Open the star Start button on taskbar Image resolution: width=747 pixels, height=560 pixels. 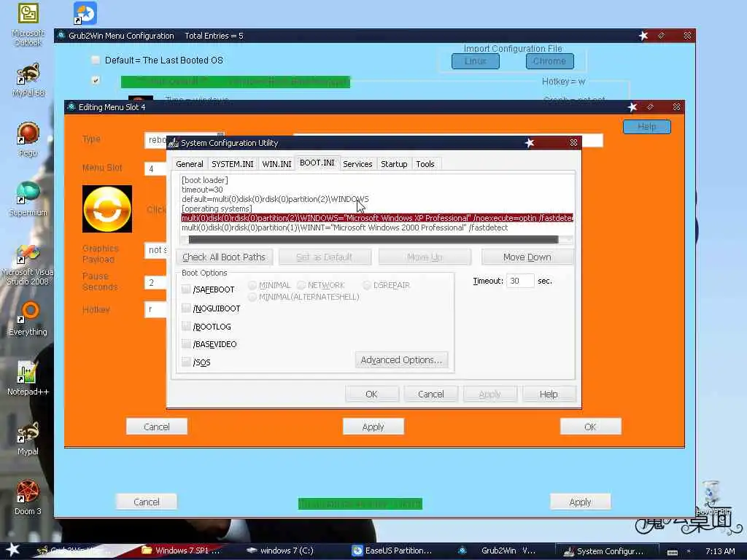(13, 550)
